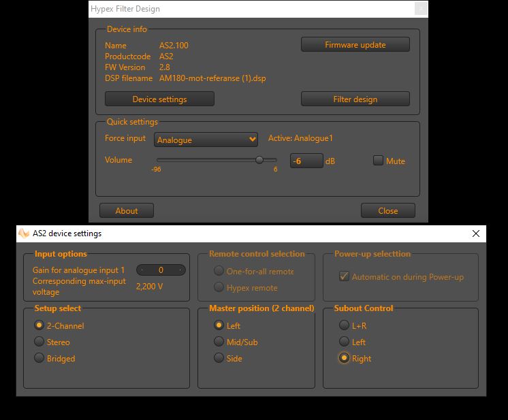Click the Active: Analogue1 status text
The image size is (508, 420).
click(x=300, y=138)
